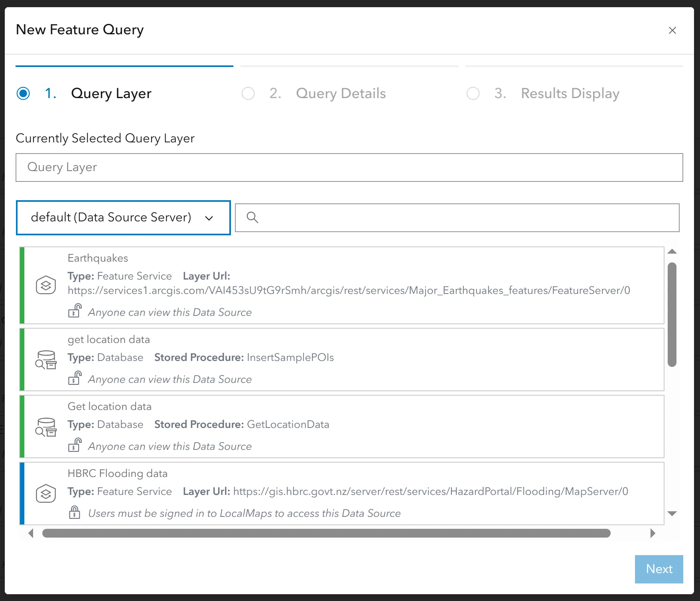Go to the Query Layer step label
This screenshot has height=601, width=700.
point(111,93)
